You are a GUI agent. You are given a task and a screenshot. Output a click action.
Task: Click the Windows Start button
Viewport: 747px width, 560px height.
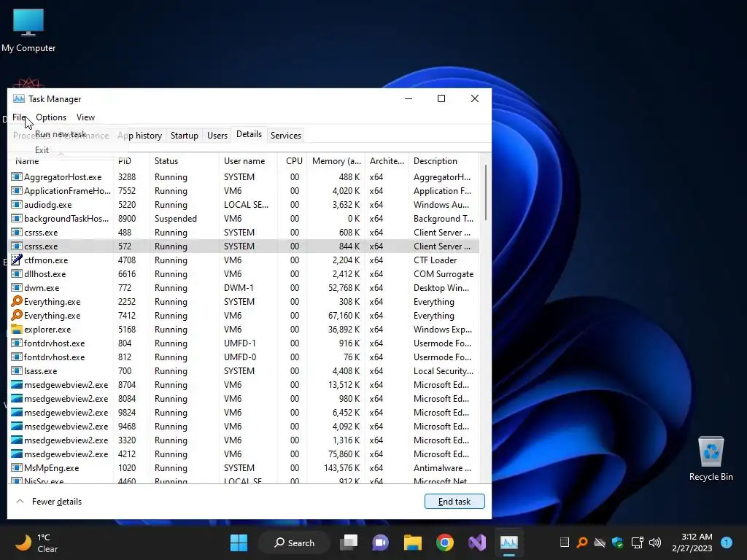tap(239, 542)
